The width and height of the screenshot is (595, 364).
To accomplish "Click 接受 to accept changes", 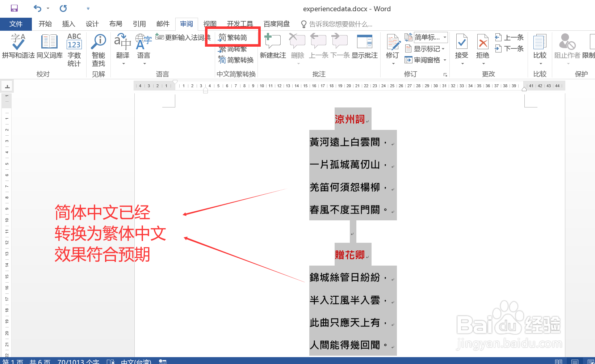I will coord(462,45).
